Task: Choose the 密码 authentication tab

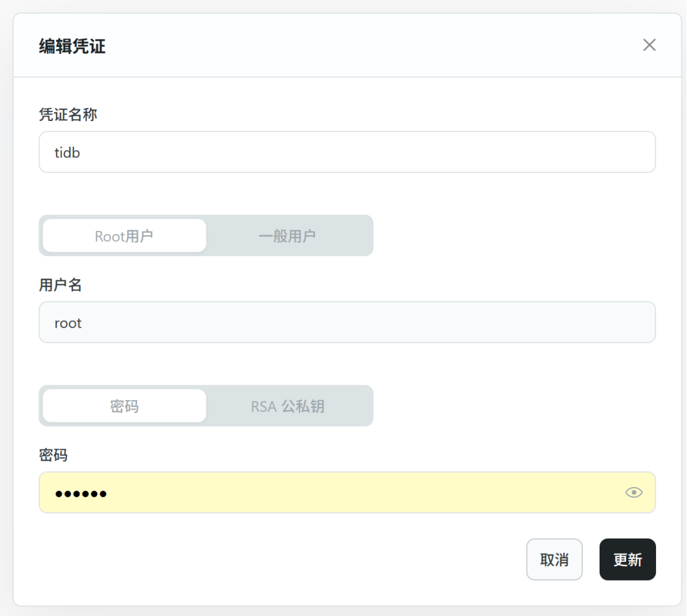Action: (124, 406)
